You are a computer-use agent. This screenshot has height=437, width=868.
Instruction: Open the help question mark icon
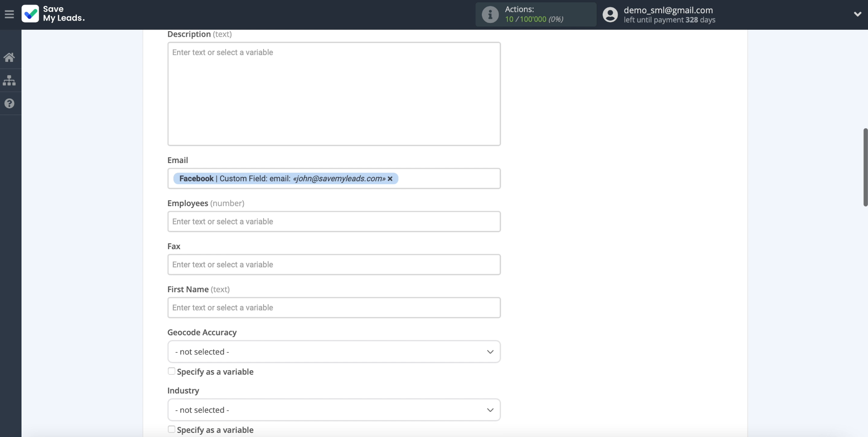(9, 104)
